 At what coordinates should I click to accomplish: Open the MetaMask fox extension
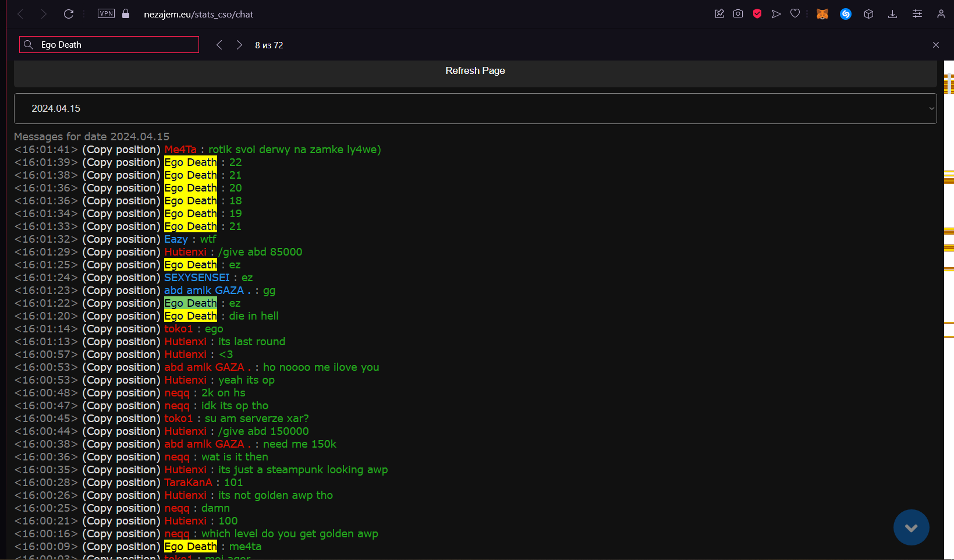(x=822, y=14)
